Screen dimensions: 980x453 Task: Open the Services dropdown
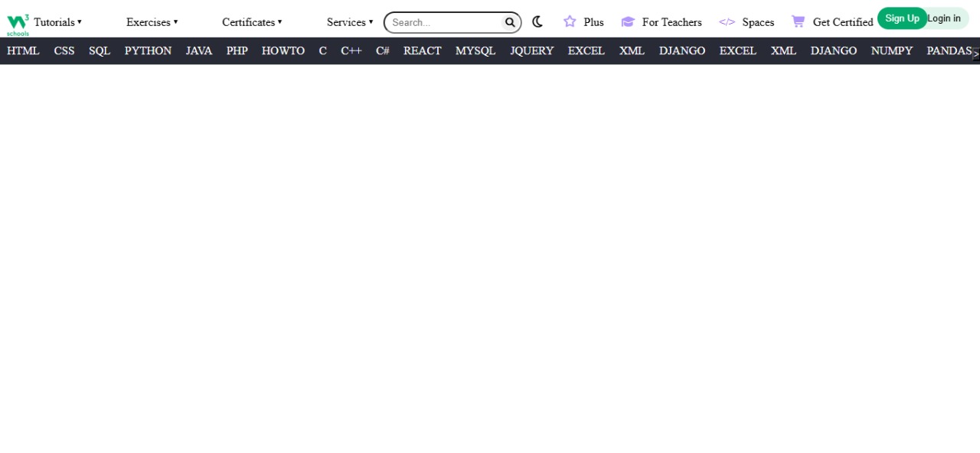[x=350, y=22]
